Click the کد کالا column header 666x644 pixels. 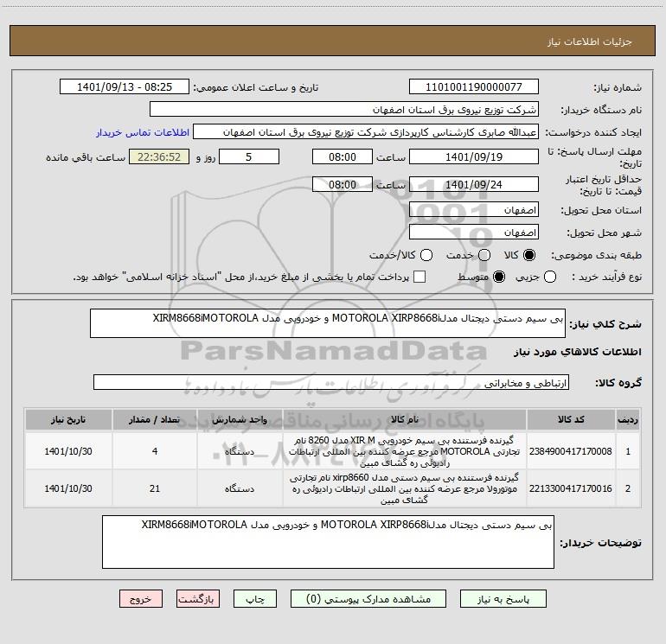[571, 419]
